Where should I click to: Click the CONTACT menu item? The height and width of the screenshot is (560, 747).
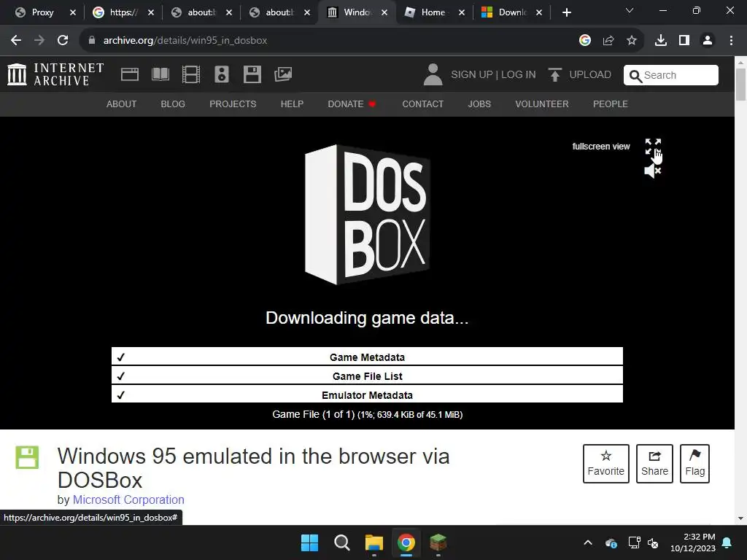[422, 104]
